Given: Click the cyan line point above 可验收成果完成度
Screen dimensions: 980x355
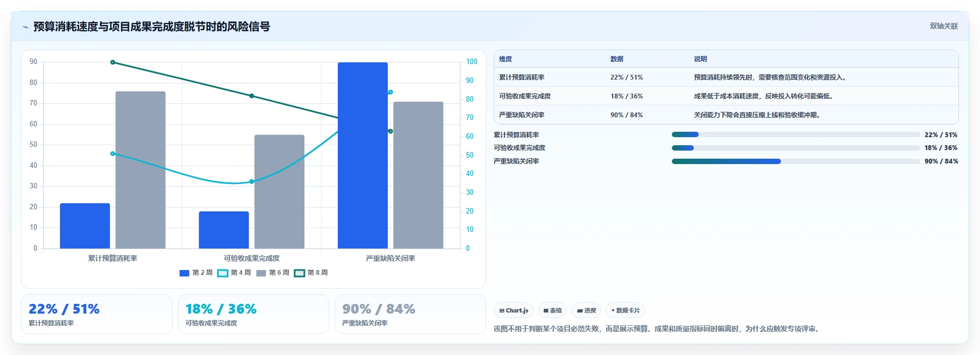Looking at the screenshot, I should [251, 182].
